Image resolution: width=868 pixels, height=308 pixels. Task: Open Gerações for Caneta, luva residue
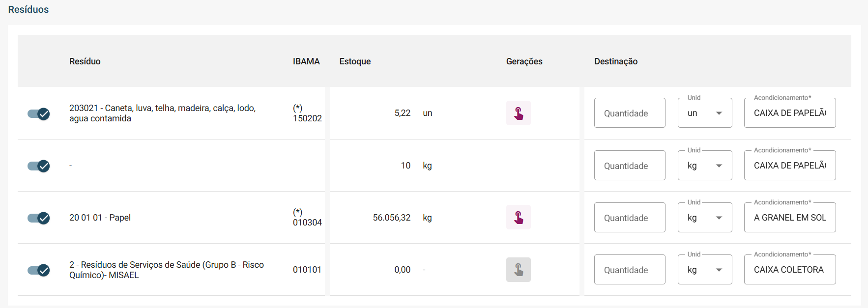click(x=518, y=113)
